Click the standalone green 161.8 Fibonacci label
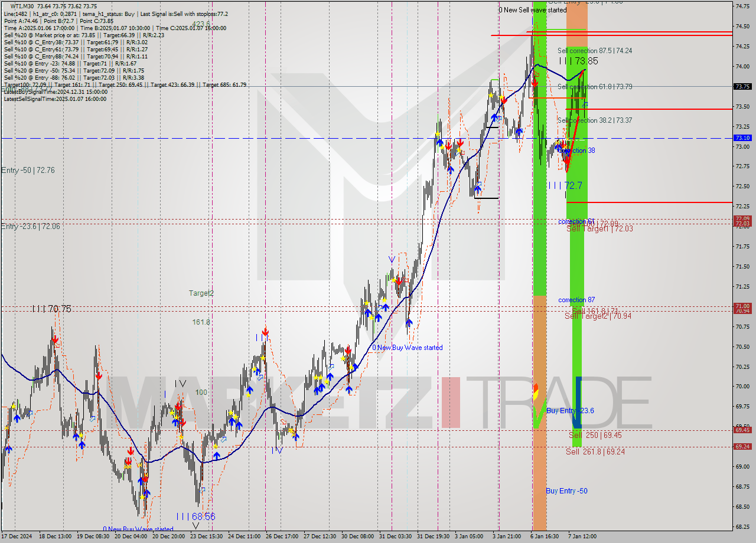 click(201, 322)
